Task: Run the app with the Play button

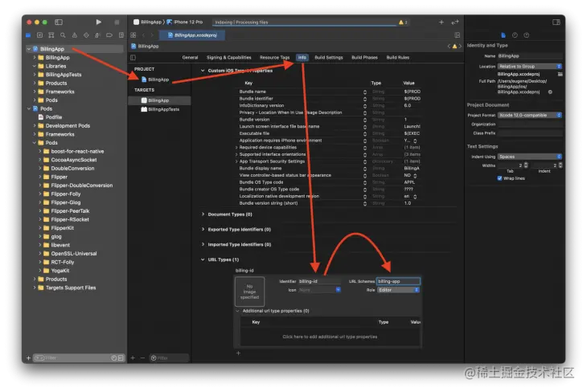Action: pos(98,22)
